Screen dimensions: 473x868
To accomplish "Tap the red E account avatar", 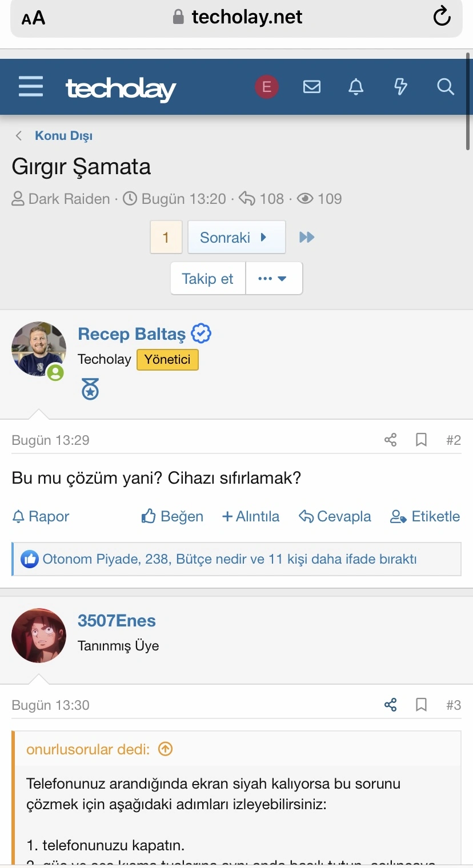I will pos(266,87).
